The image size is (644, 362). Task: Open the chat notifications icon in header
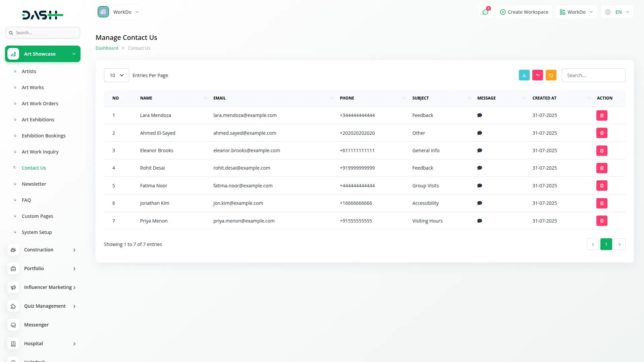tap(485, 12)
